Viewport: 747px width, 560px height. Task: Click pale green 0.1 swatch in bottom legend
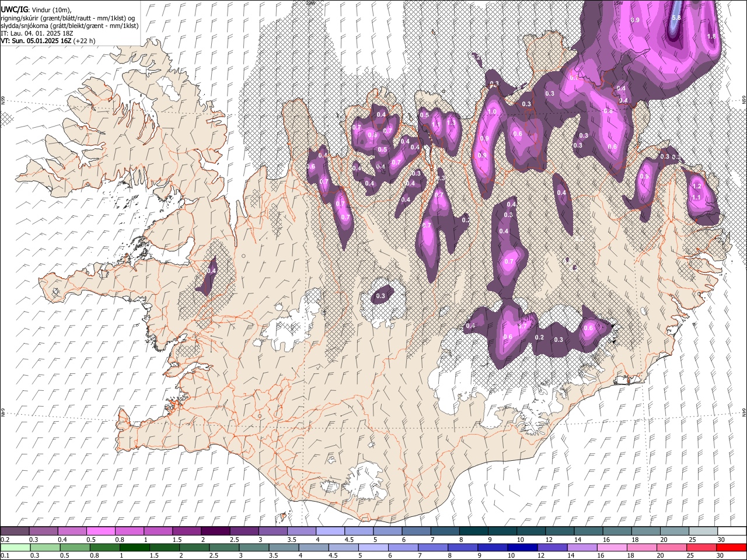[x=15, y=548]
